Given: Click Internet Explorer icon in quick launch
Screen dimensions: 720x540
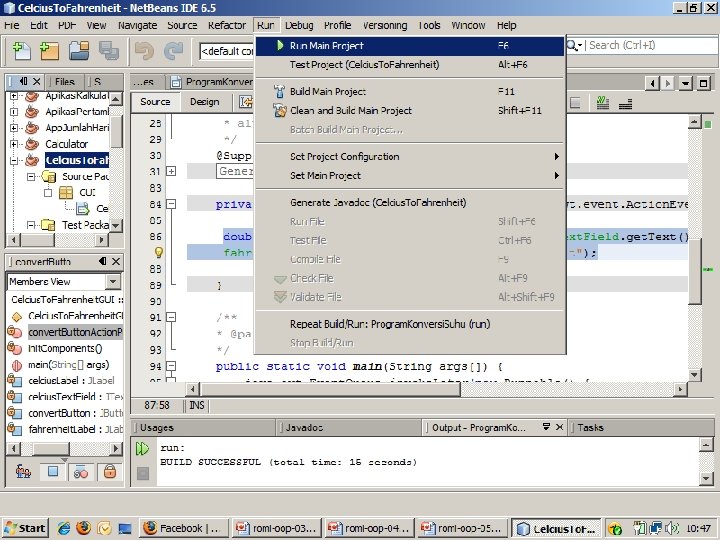Looking at the screenshot, I should click(x=63, y=529).
